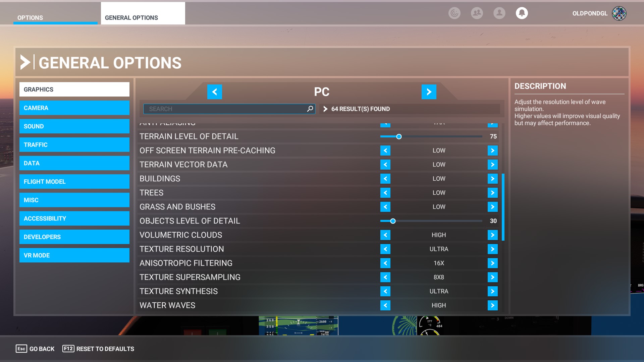This screenshot has width=644, height=362.
Task: Click the settings list scrollbar
Action: (x=503, y=207)
